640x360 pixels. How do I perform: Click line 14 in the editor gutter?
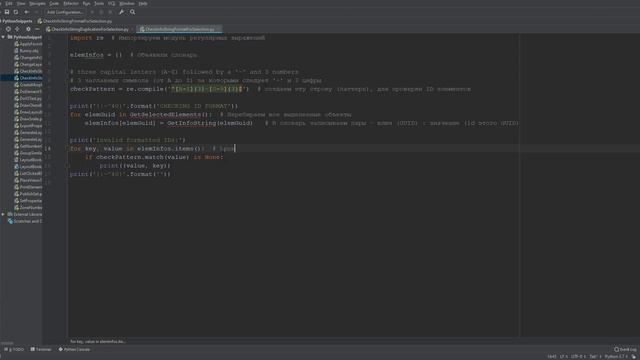point(48,149)
